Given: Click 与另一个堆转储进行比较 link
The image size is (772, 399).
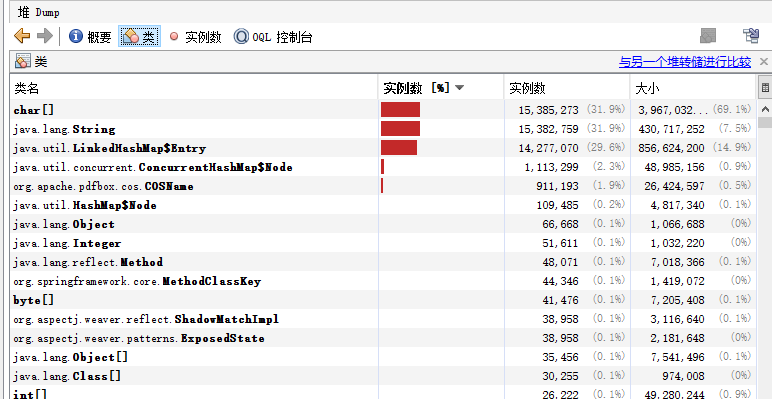Looking at the screenshot, I should [685, 62].
